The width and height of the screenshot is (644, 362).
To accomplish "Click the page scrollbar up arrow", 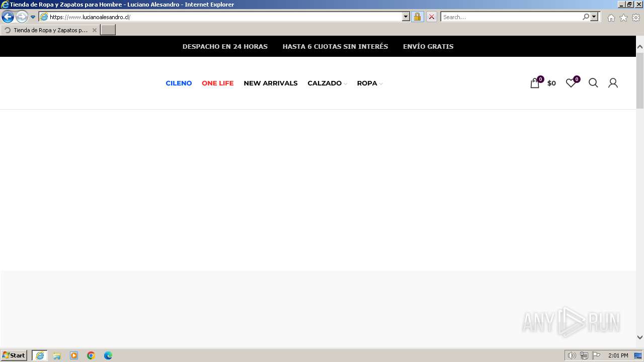I will pos(640,47).
